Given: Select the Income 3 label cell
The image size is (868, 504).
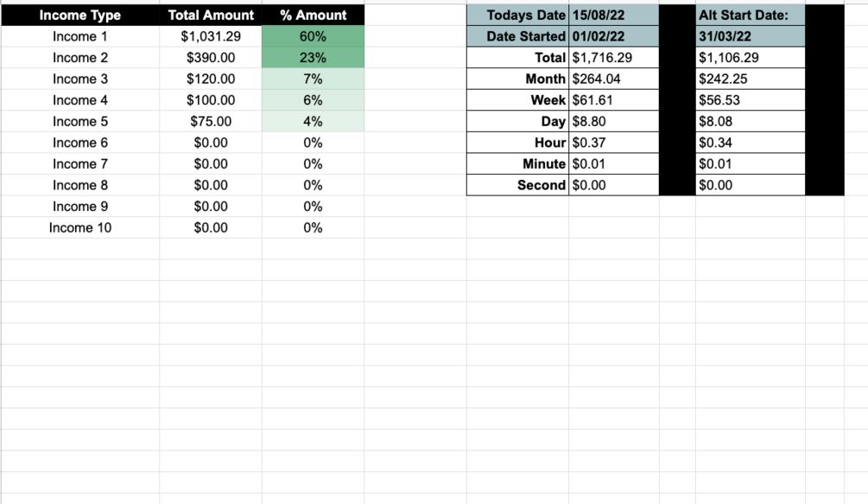Looking at the screenshot, I should 79,79.
